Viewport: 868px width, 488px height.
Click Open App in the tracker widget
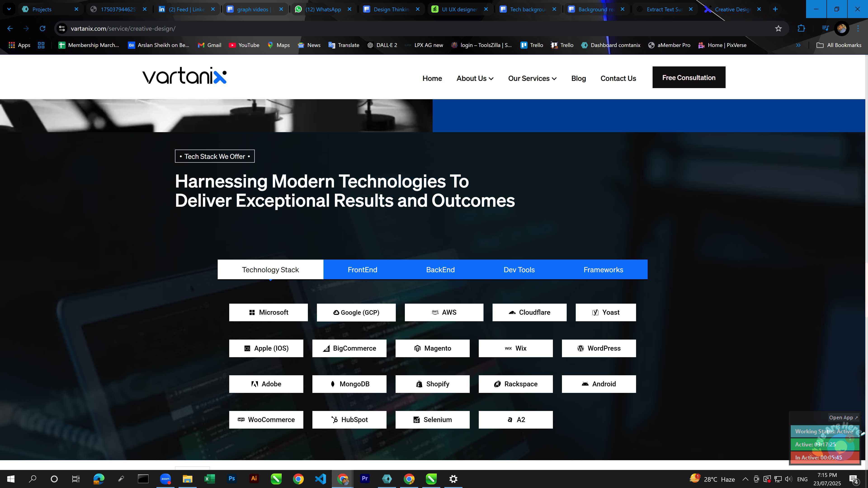(x=843, y=418)
